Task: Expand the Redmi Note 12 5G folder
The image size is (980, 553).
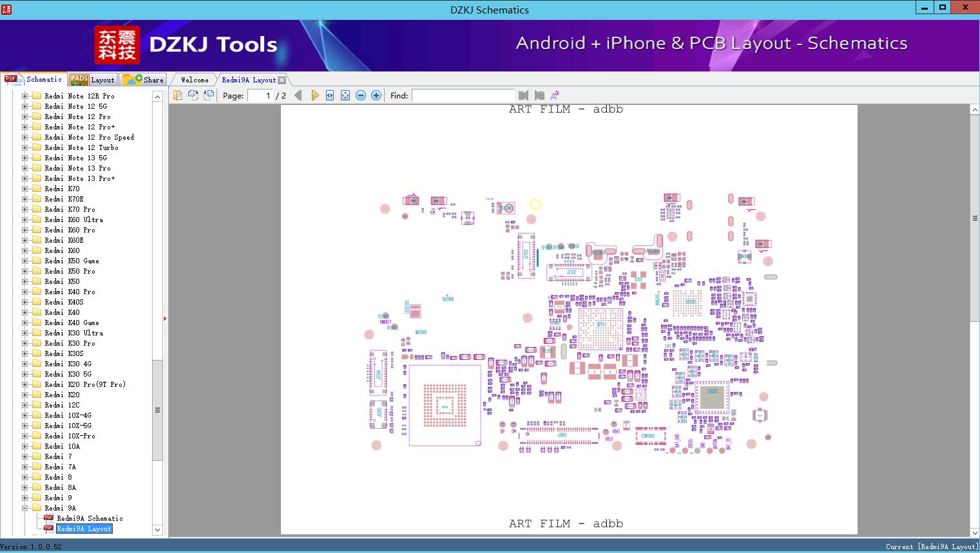Action: tap(25, 106)
